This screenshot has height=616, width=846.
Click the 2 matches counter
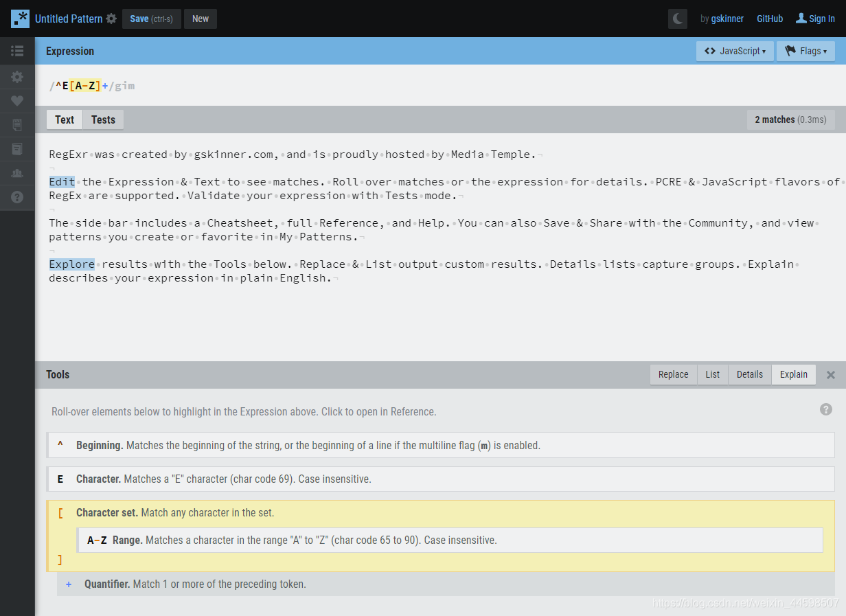point(791,119)
